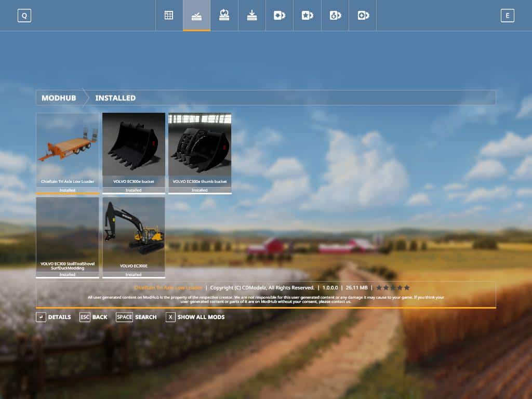
Task: Click the first puzzle-piece mods icon
Action: pyautogui.click(x=280, y=16)
